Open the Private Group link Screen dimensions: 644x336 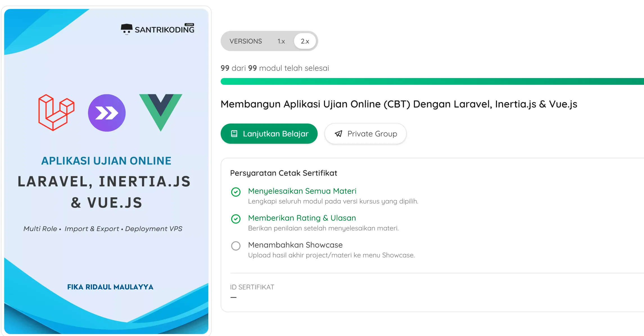(x=365, y=134)
